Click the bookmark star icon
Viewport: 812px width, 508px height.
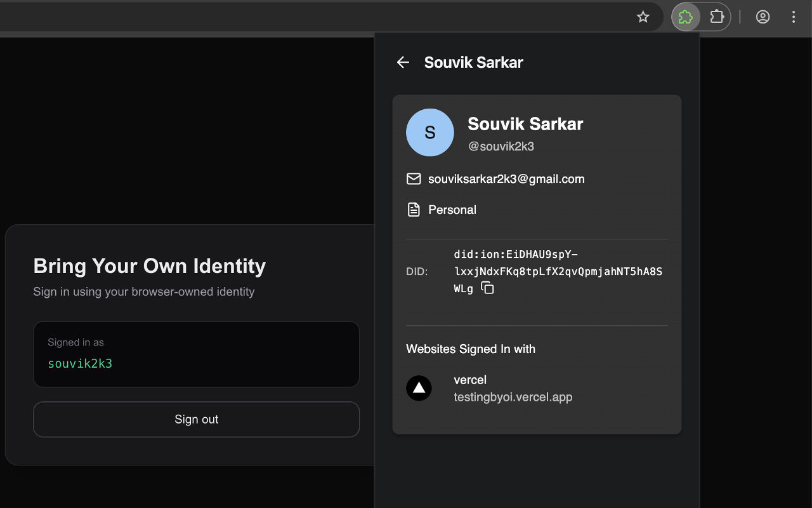643,17
